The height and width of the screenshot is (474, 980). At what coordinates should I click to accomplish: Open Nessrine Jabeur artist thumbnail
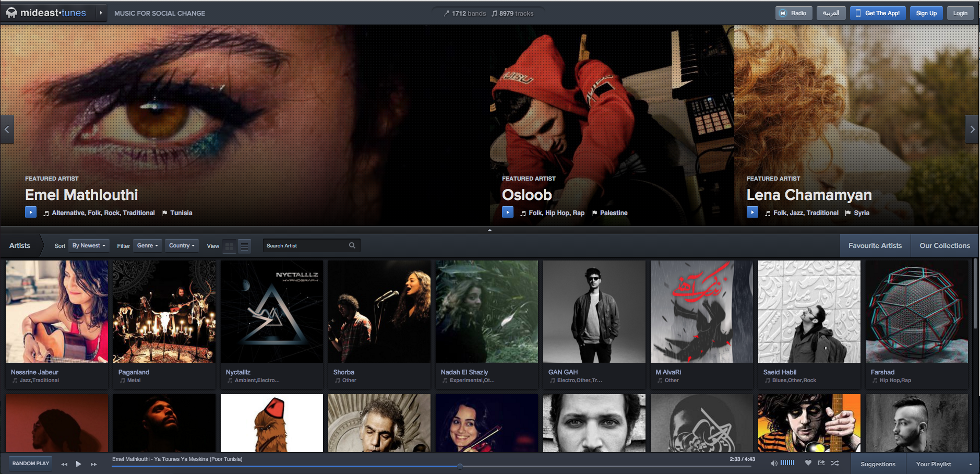tap(57, 312)
